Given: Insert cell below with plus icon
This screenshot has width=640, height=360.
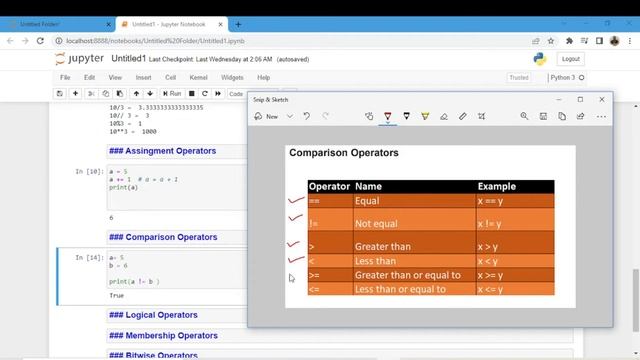Looking at the screenshot, I should click(76, 93).
